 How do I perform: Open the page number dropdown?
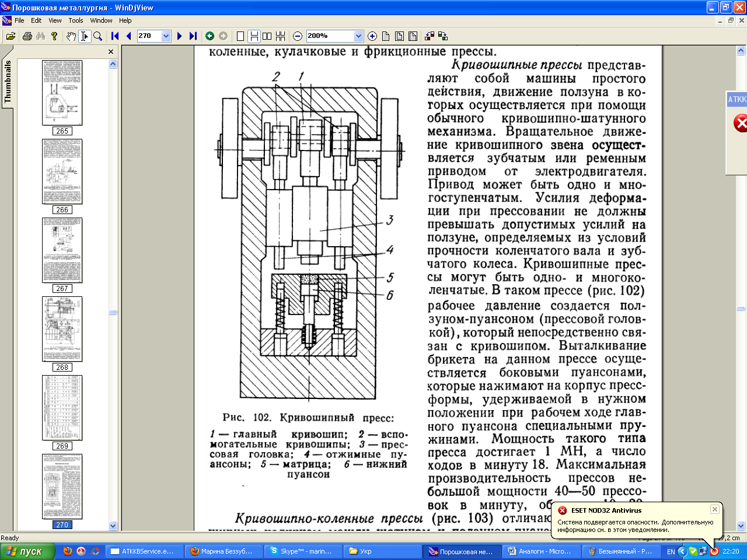[166, 36]
